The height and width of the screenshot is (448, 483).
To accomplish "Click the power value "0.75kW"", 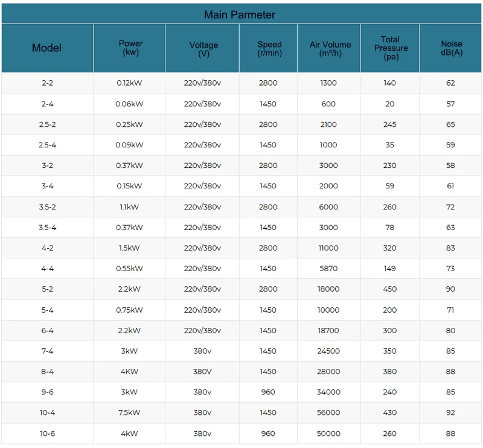I will coord(129,310).
